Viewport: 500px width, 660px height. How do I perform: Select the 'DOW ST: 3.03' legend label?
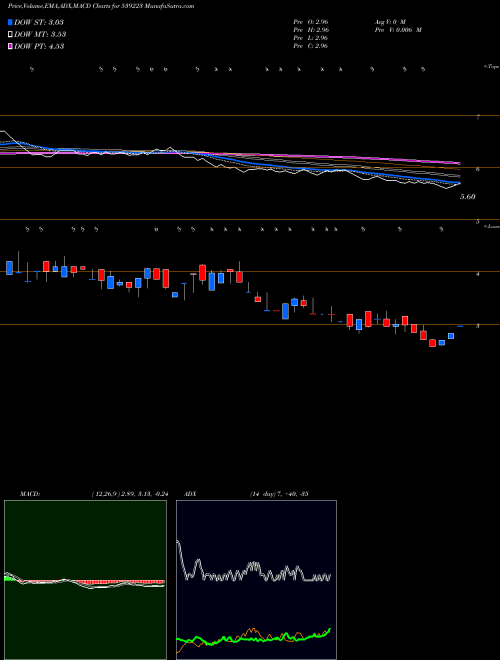(39, 22)
